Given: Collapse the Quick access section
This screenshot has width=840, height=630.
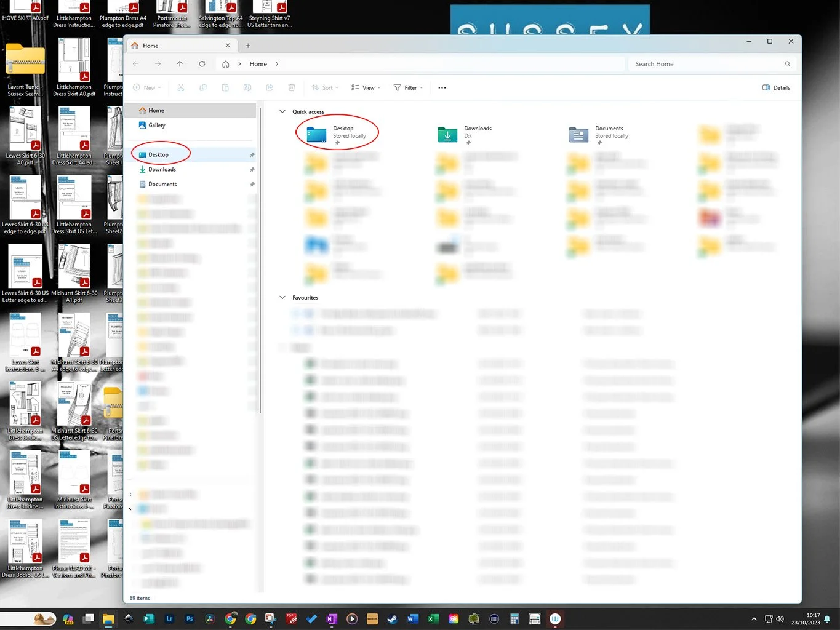Looking at the screenshot, I should pos(282,111).
